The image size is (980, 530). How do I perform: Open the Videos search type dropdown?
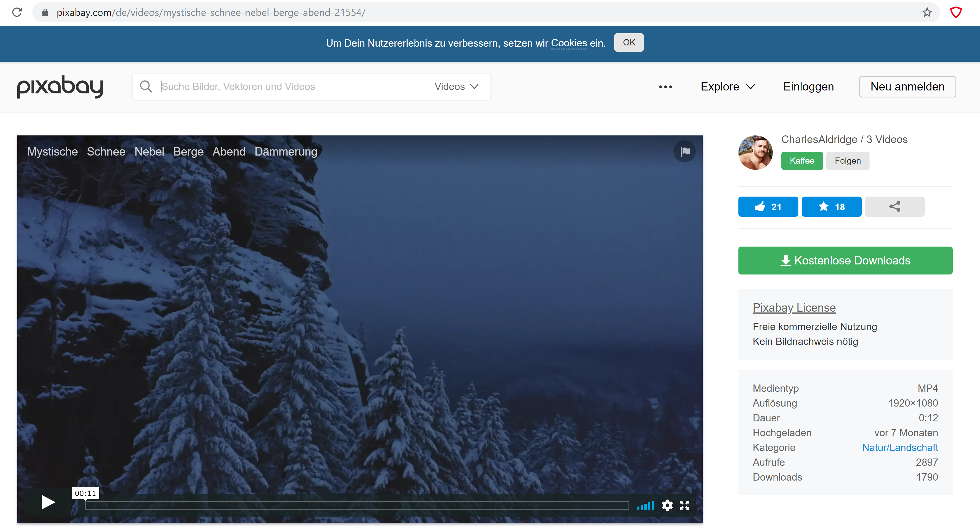(456, 87)
